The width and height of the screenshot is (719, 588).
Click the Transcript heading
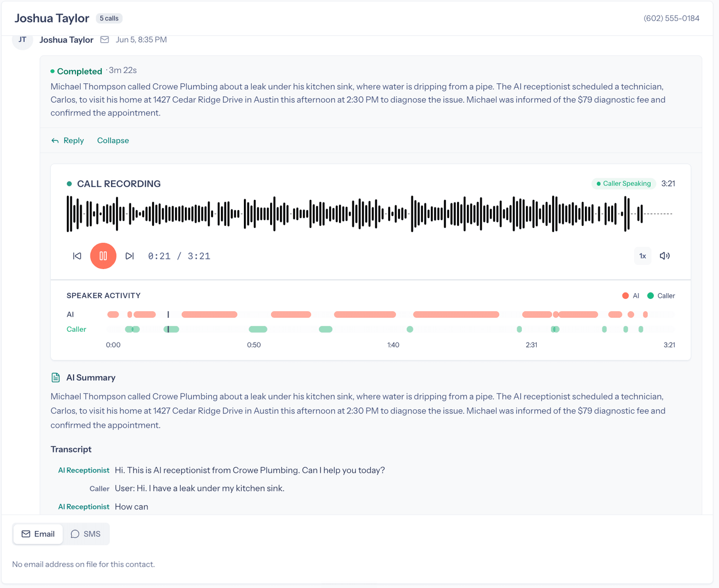pos(71,449)
